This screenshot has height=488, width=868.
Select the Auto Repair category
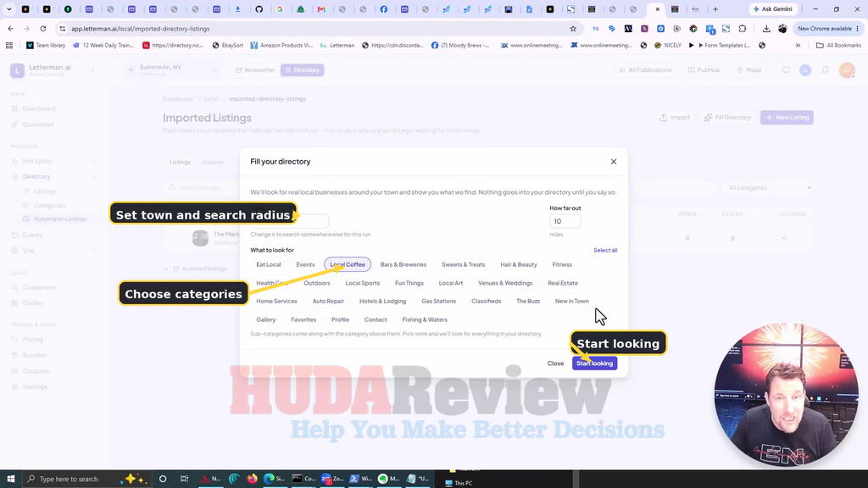[x=328, y=301]
